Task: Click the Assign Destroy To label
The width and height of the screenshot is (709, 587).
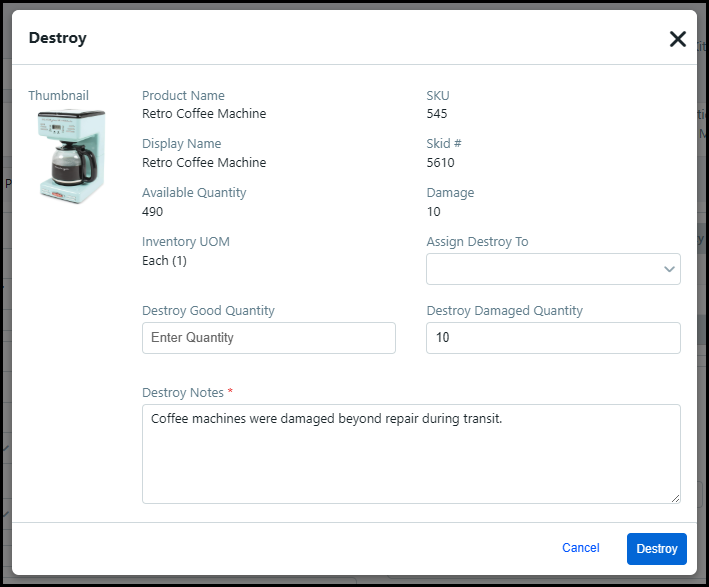Action: point(477,242)
